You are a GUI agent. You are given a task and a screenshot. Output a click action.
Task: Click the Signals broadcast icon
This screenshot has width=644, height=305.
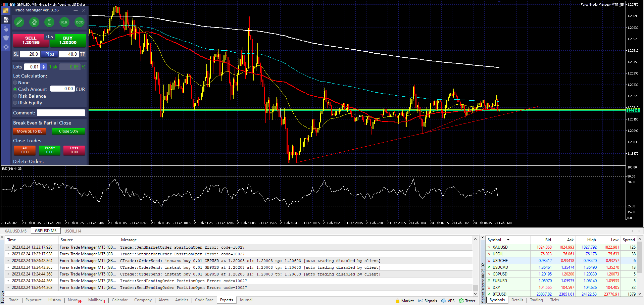click(x=420, y=301)
